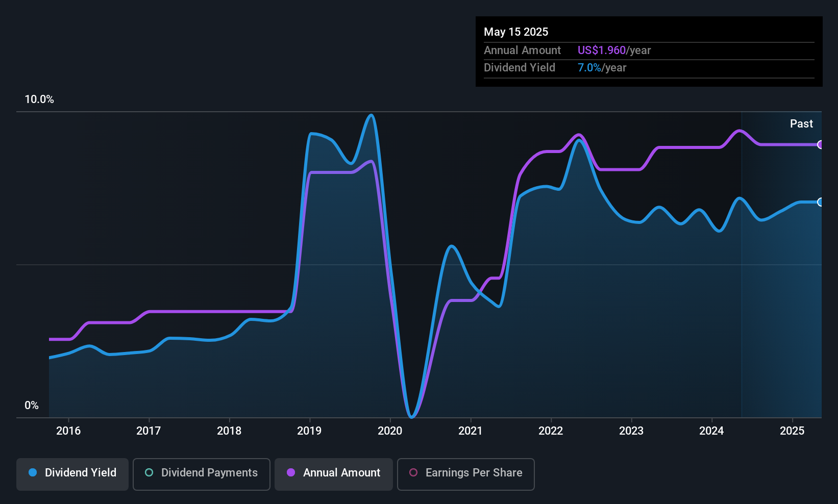
Task: Click the blue Dividend Yield endpoint marker
Action: coord(820,202)
